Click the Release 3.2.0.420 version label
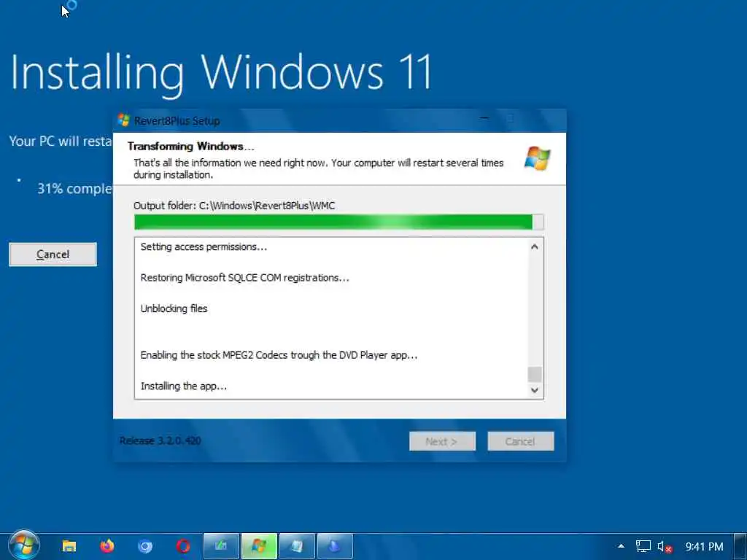This screenshot has height=560, width=747. point(160,441)
